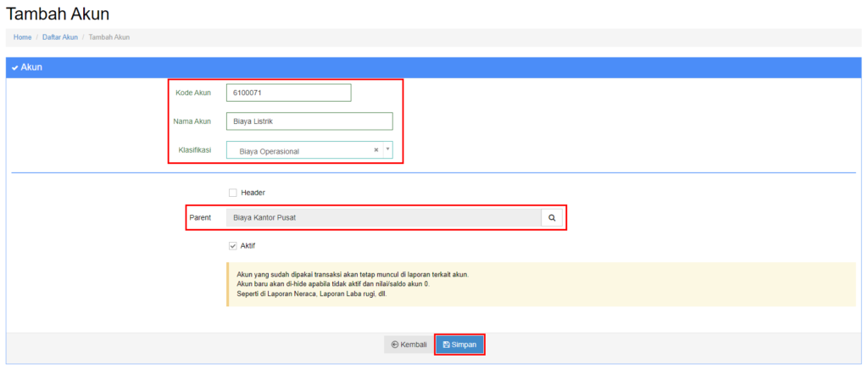Click the Tambah Akun breadcrumb item
Image resolution: width=868 pixels, height=370 pixels.
[x=108, y=37]
